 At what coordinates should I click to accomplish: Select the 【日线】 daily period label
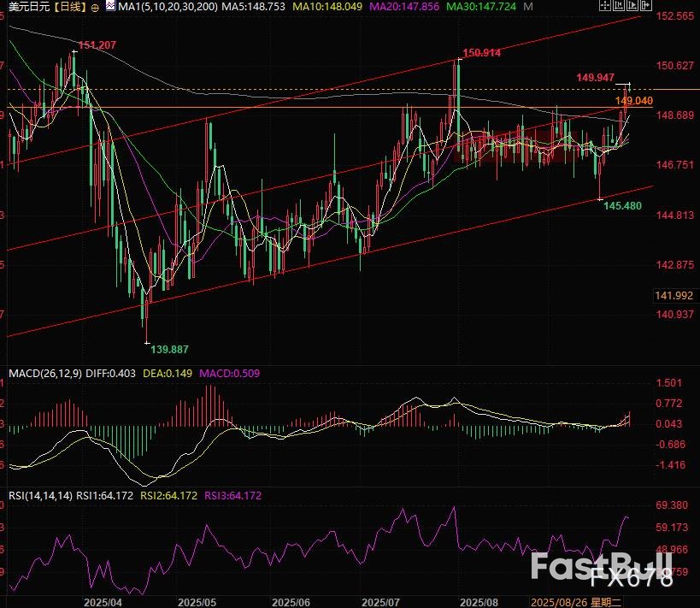pyautogui.click(x=67, y=7)
